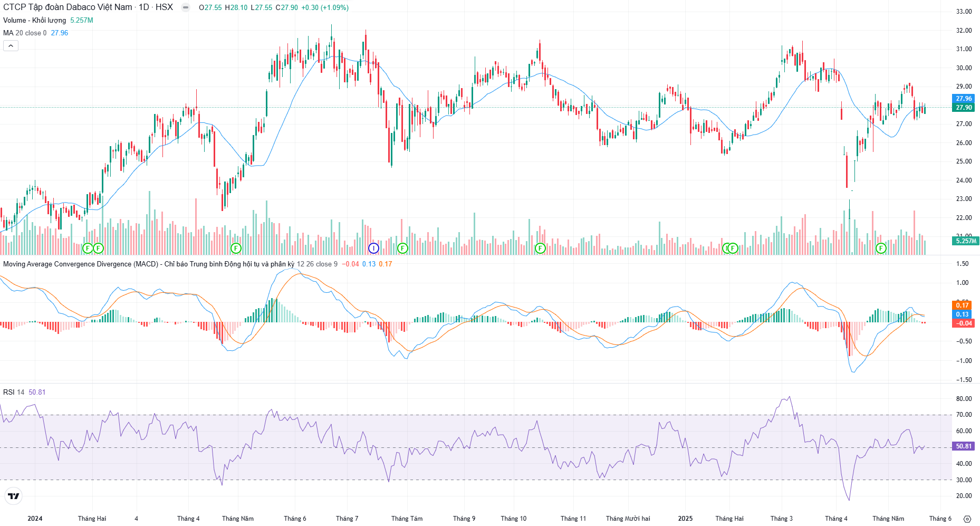The width and height of the screenshot is (980, 526).
Task: Click the blue 0.13 MACD axis label
Action: point(963,314)
